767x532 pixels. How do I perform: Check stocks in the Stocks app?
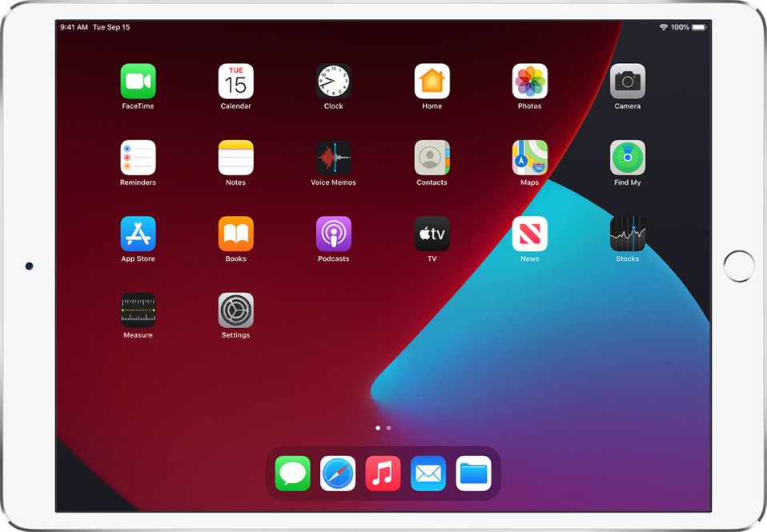628,232
